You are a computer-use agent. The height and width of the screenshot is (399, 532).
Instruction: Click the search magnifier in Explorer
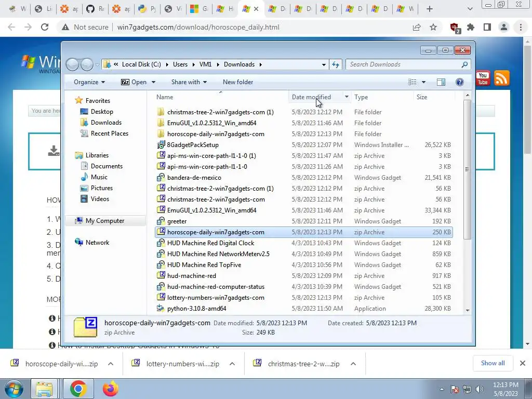pos(464,64)
